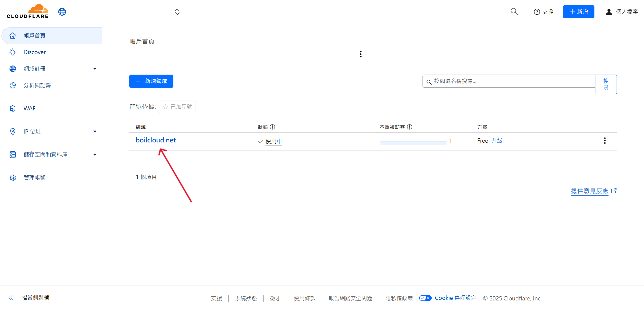The height and width of the screenshot is (309, 644).
Task: Expand the 儲存空間和資料庫 dropdown arrow
Action: pos(95,154)
